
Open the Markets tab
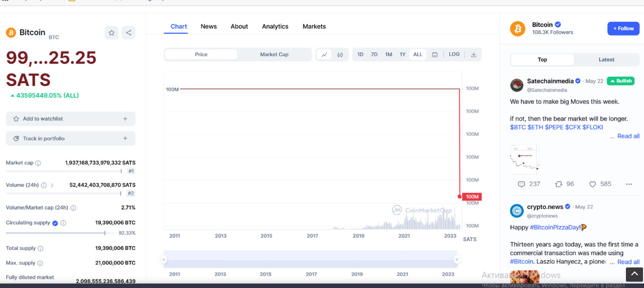pos(314,27)
